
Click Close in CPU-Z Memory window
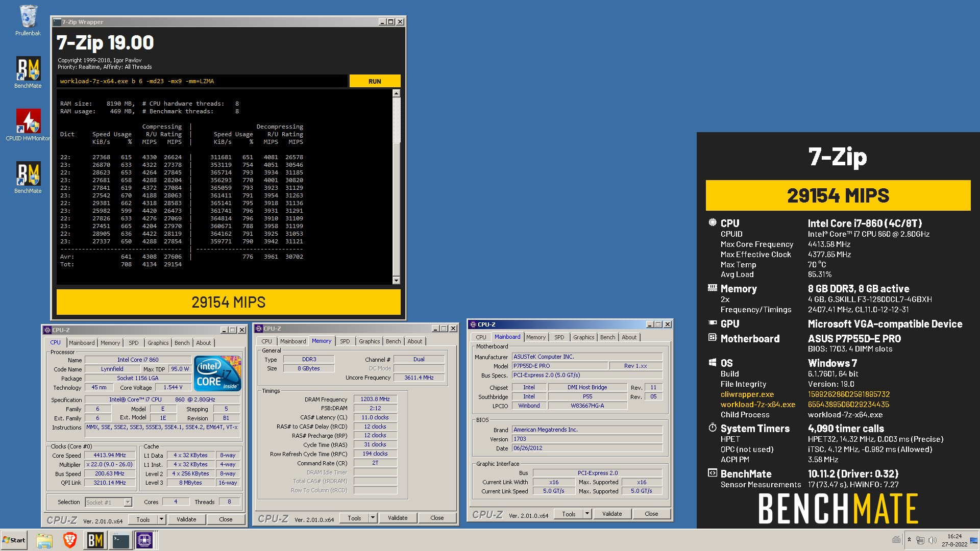pos(437,518)
